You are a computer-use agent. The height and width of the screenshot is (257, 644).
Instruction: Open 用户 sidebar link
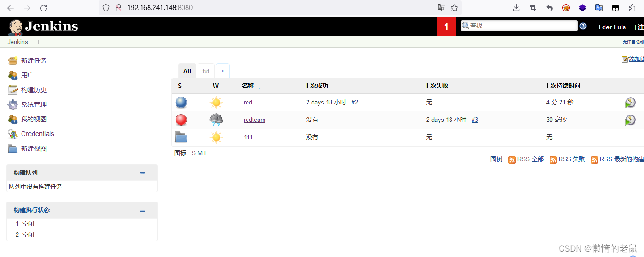(x=28, y=75)
